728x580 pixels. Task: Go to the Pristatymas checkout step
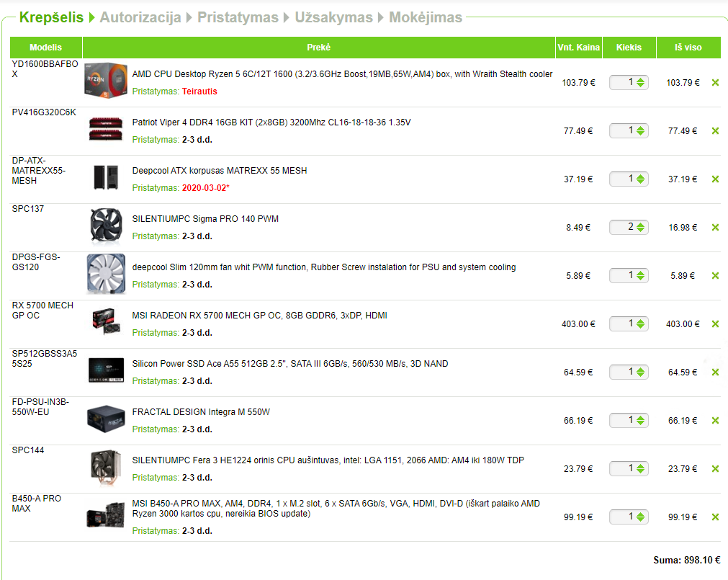(238, 17)
